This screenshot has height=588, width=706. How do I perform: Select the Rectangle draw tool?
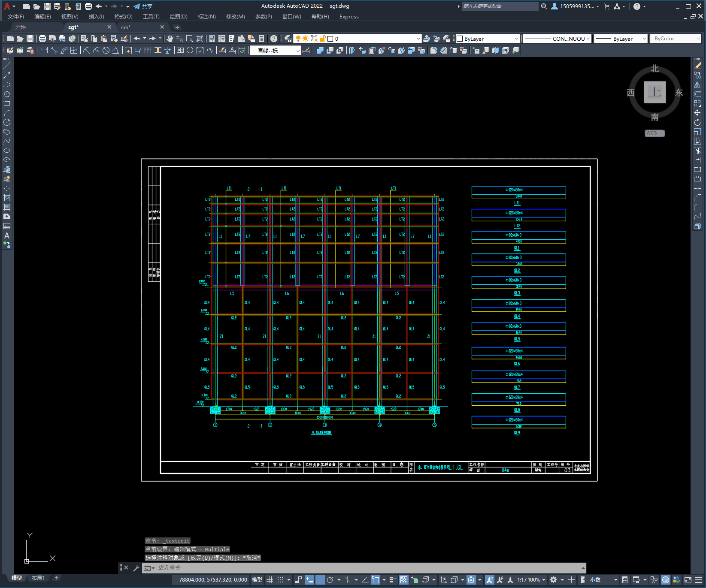[7, 103]
